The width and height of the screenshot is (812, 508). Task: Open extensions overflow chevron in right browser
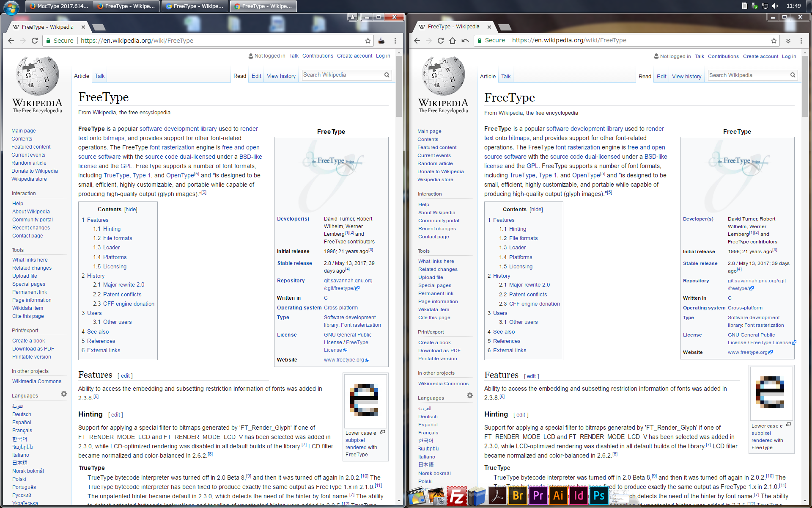tap(788, 41)
